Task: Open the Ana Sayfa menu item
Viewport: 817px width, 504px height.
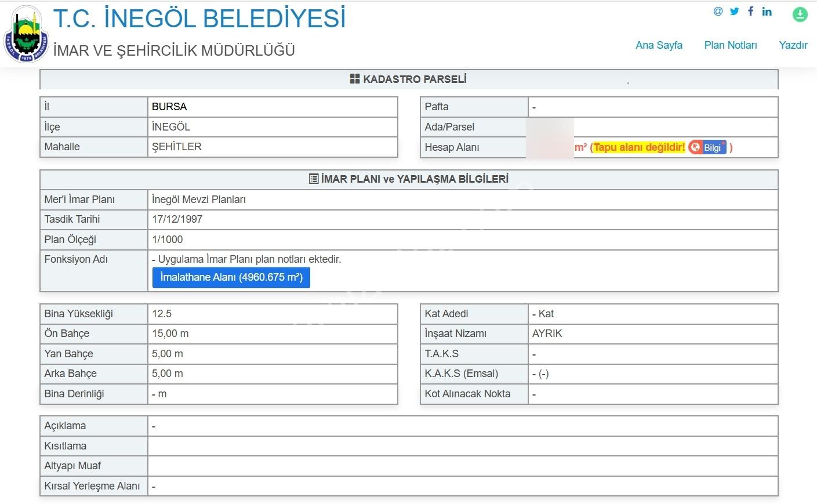Action: (659, 45)
